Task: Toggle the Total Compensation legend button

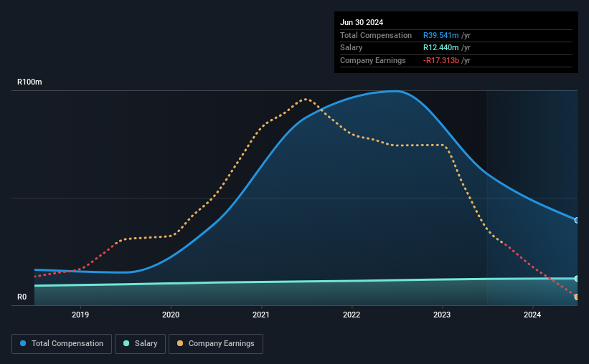Action: click(x=62, y=344)
